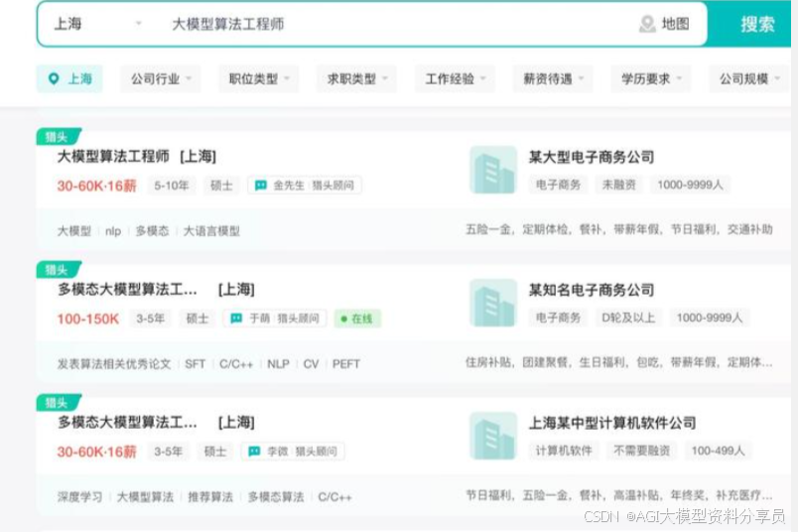This screenshot has width=798, height=532.
Task: Click the 地图 map link
Action: pyautogui.click(x=675, y=24)
